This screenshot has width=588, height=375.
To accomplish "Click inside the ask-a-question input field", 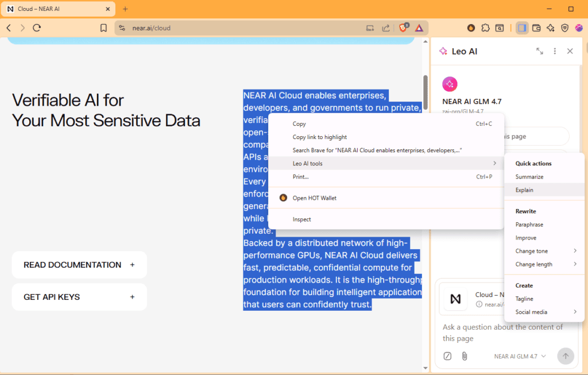I will pos(501,333).
